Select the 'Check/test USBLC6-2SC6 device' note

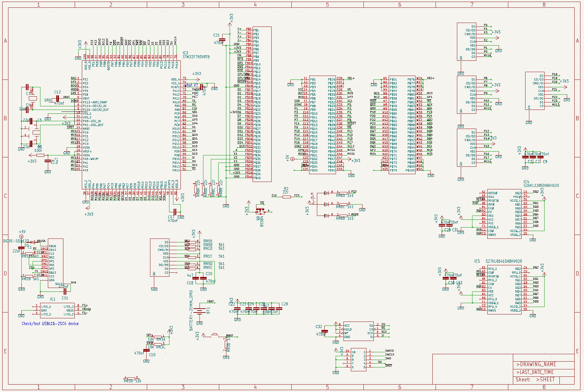click(x=50, y=323)
